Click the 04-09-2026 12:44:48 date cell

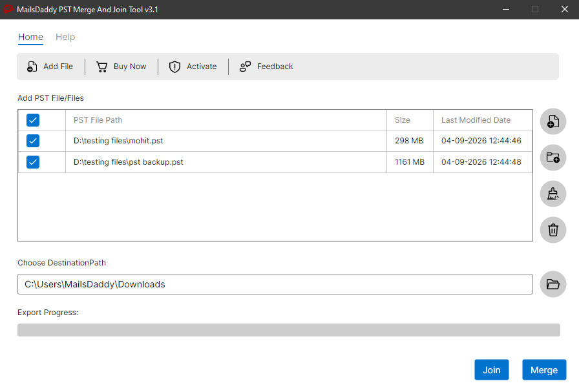pyautogui.click(x=483, y=162)
